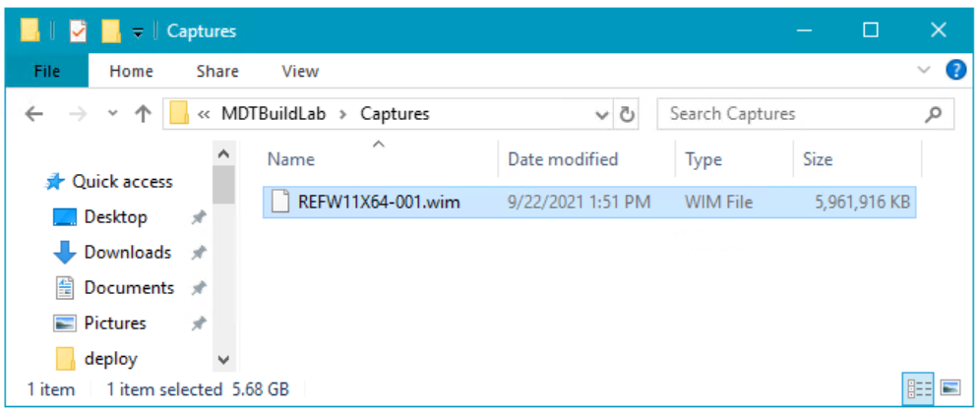Go up one folder level
The height and width of the screenshot is (411, 980).
pyautogui.click(x=142, y=114)
